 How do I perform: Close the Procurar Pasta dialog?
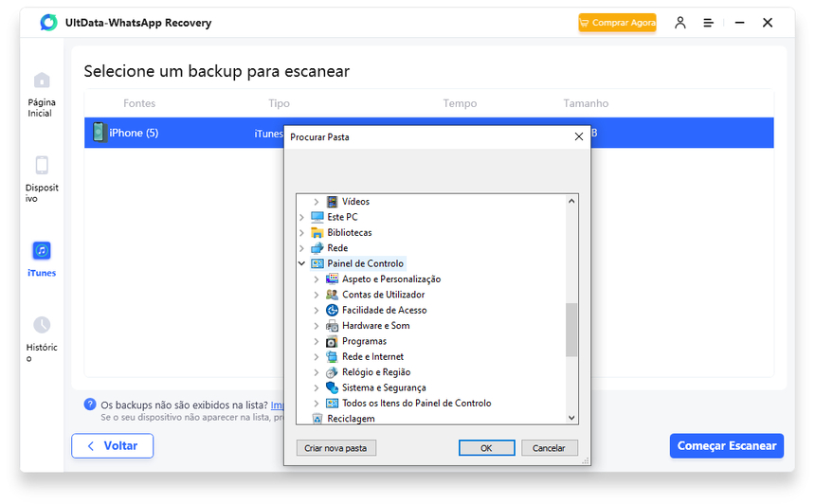[578, 136]
